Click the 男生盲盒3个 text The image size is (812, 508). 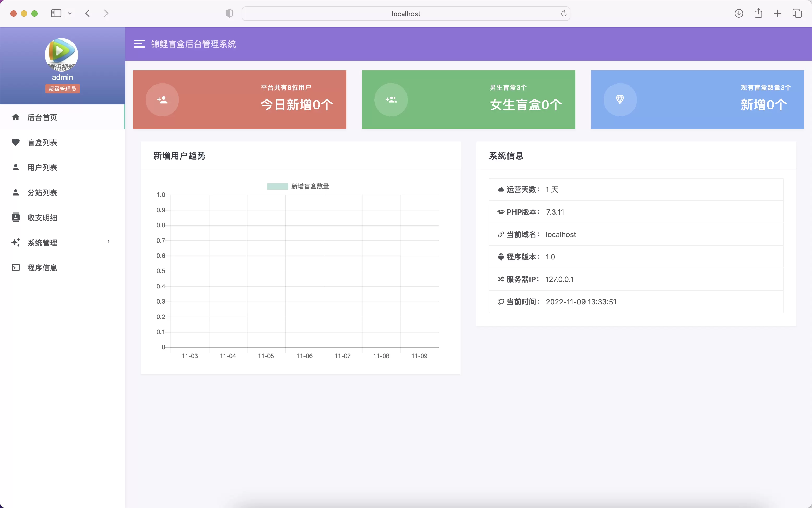point(509,87)
